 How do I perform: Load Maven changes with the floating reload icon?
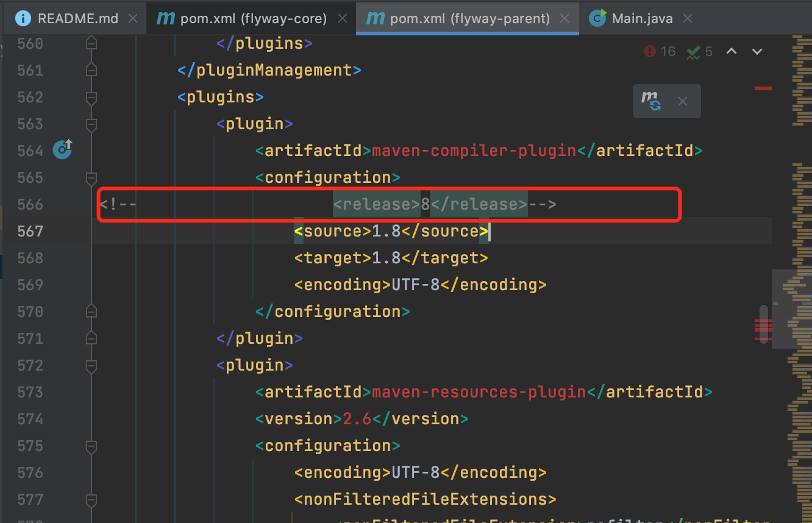click(x=651, y=101)
